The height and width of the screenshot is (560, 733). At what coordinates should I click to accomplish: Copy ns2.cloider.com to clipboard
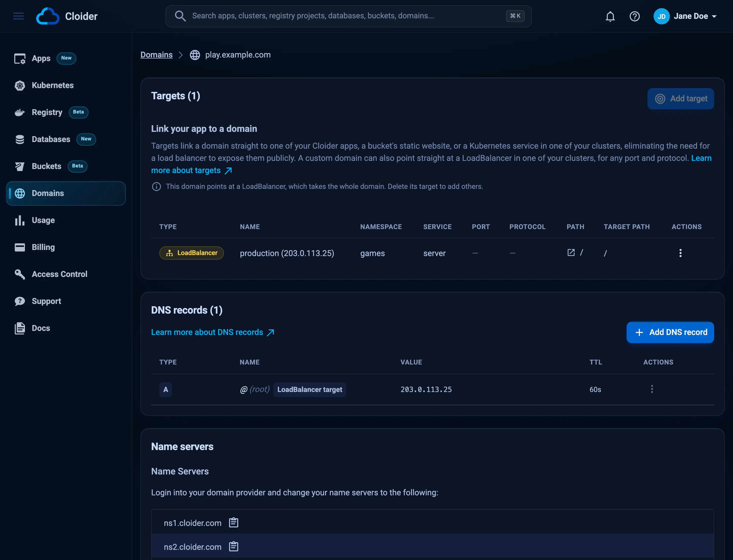point(234,547)
